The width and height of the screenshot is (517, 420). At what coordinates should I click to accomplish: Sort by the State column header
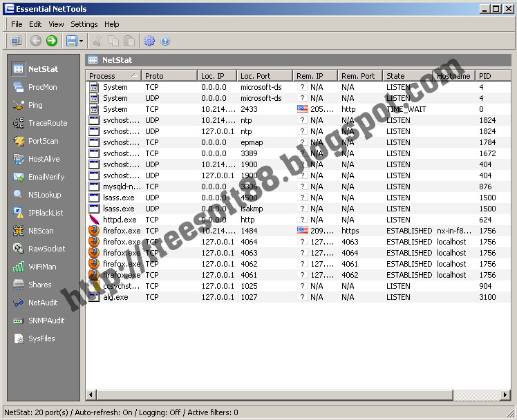pos(408,76)
